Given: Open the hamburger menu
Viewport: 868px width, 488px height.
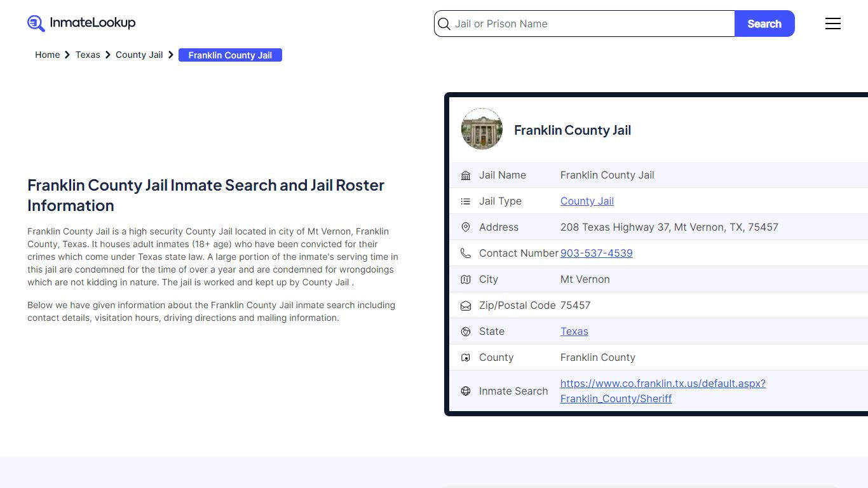Looking at the screenshot, I should 832,24.
